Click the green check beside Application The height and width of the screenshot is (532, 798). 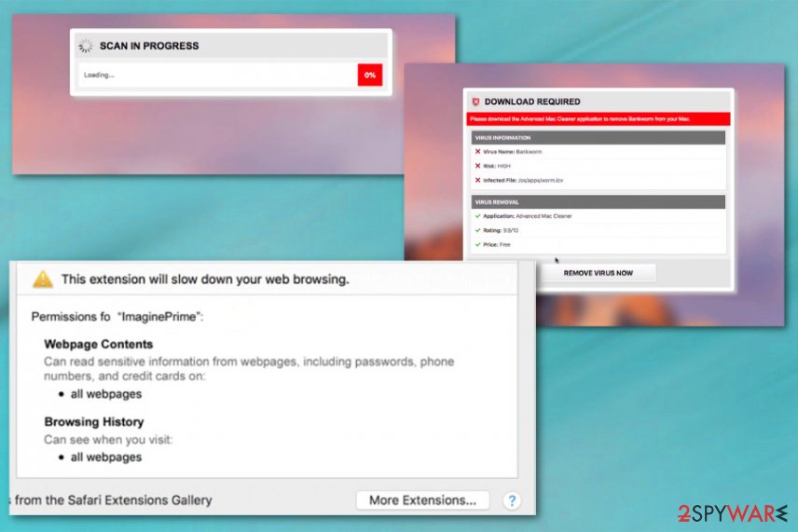pyautogui.click(x=477, y=216)
